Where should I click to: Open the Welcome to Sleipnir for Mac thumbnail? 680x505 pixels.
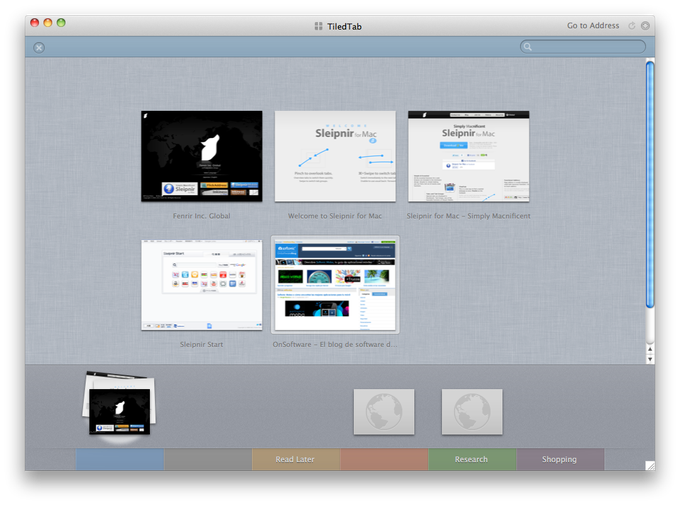[x=335, y=156]
